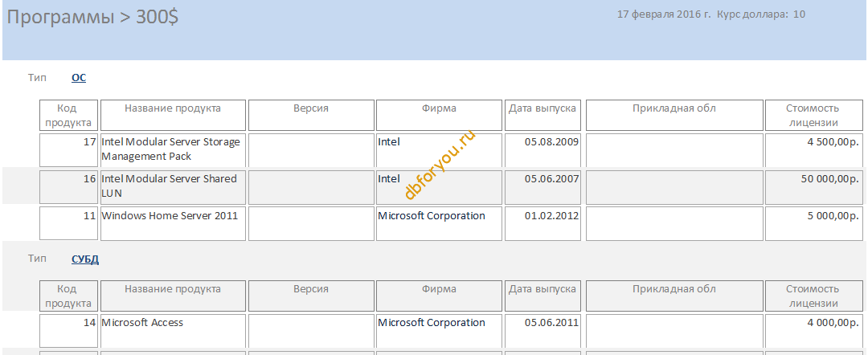
Task: Select release date 05.08.2009
Action: [x=542, y=150]
